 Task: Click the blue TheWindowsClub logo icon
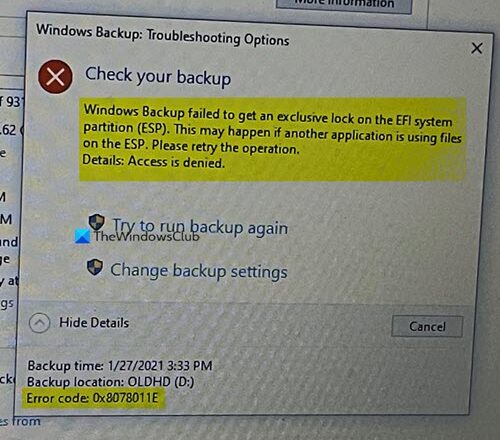[82, 236]
